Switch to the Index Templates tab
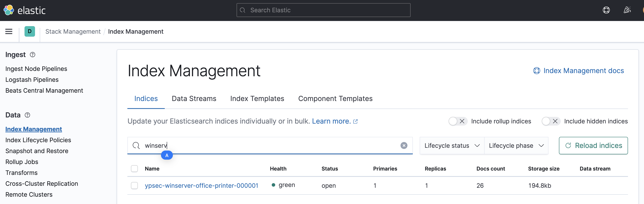644x204 pixels. tap(257, 99)
